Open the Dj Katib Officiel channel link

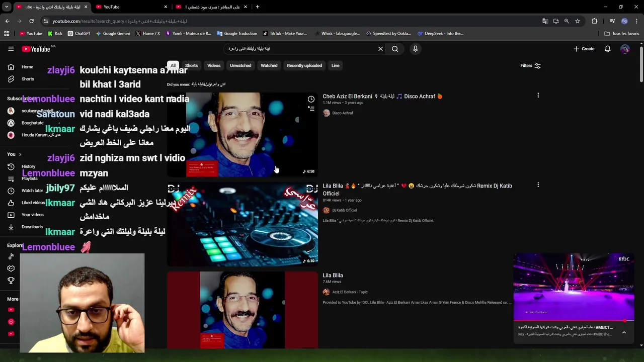(344, 210)
